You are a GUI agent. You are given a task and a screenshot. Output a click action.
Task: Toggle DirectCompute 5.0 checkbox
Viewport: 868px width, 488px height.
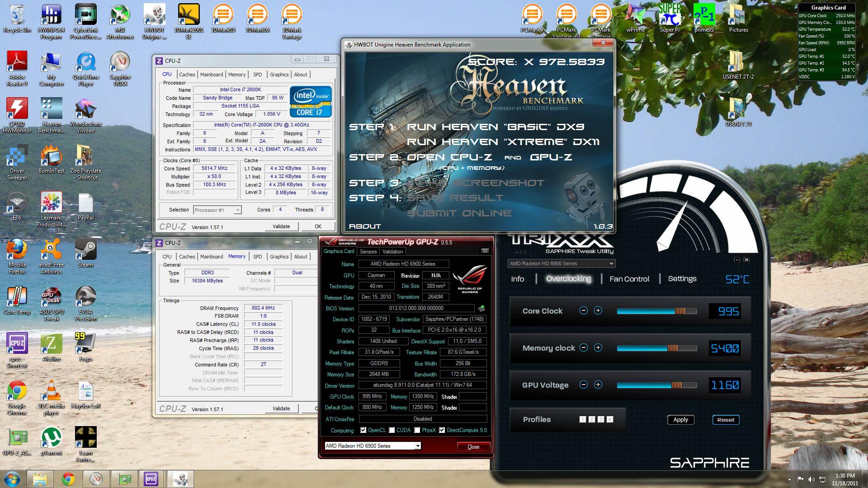click(442, 430)
